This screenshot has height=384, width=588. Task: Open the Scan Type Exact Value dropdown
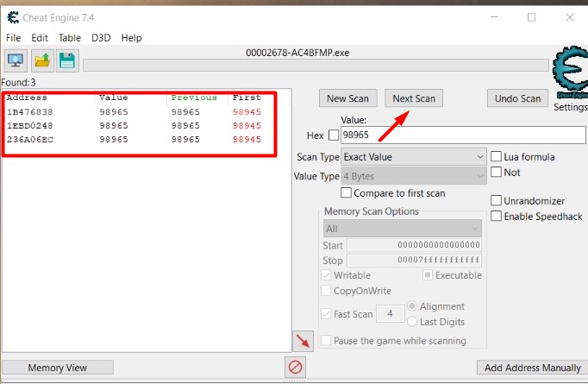tap(414, 157)
